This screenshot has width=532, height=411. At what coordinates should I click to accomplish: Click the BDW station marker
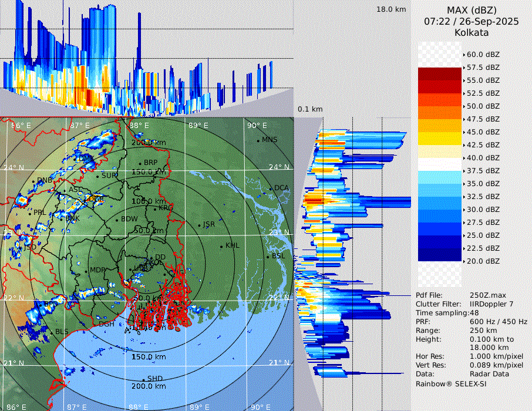tap(117, 220)
